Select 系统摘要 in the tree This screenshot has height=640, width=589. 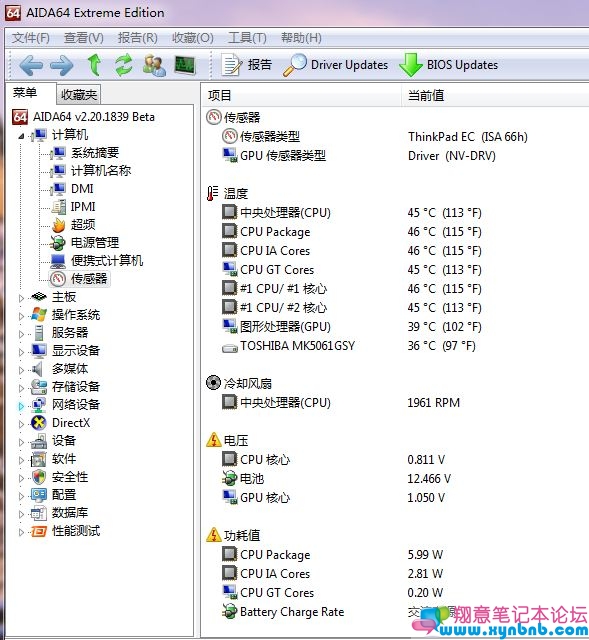[95, 153]
